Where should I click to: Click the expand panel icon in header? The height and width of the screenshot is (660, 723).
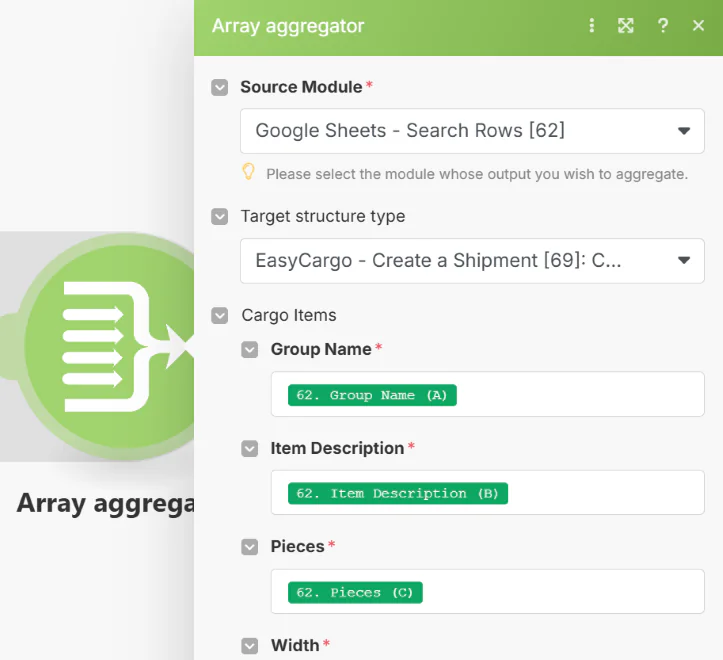[626, 25]
